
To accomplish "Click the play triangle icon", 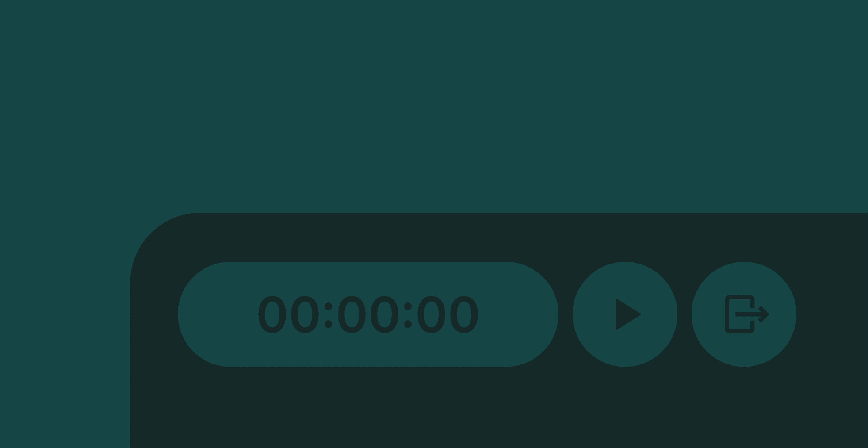I will pyautogui.click(x=628, y=314).
